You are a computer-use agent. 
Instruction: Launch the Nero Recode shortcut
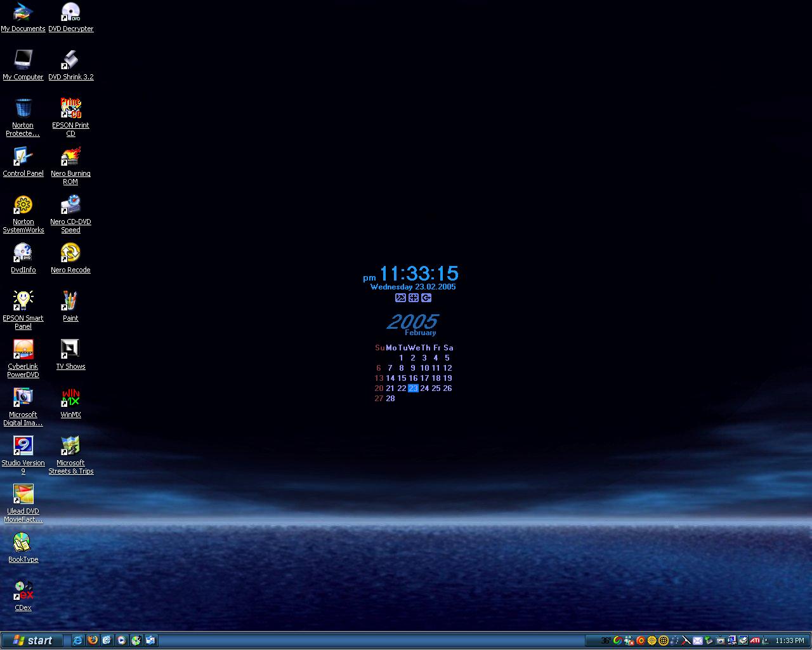[x=70, y=258]
